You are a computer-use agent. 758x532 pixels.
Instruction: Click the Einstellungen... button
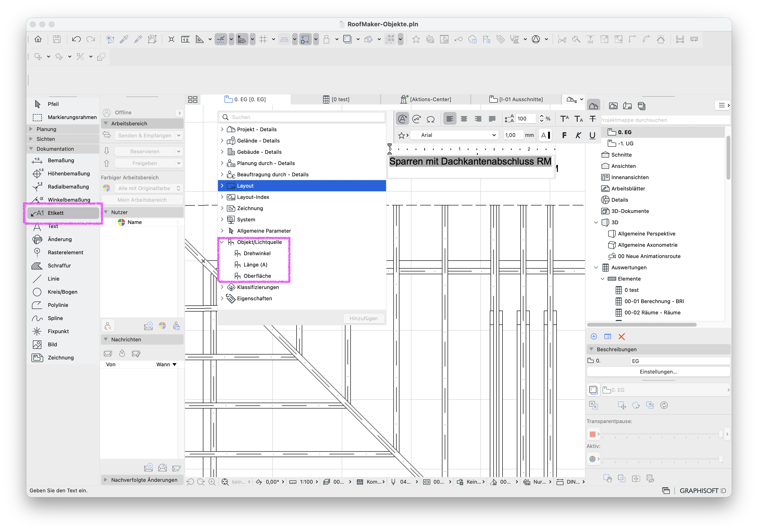pyautogui.click(x=658, y=372)
